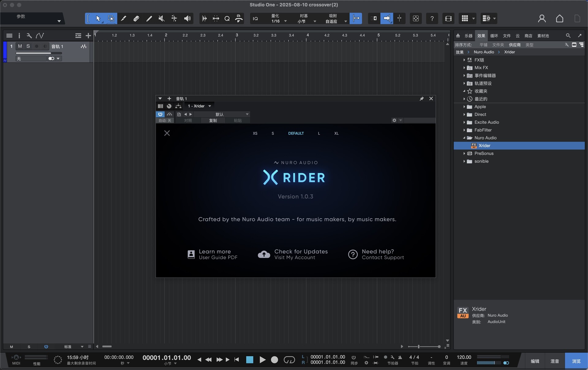Switch to the 循环 browser tab
Viewport: 588px width, 370px height.
494,36
